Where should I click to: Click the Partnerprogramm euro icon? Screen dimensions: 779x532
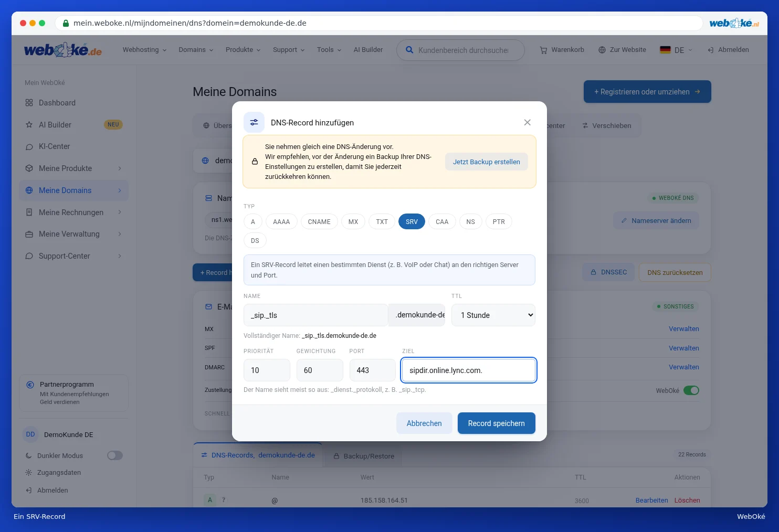[30, 385]
